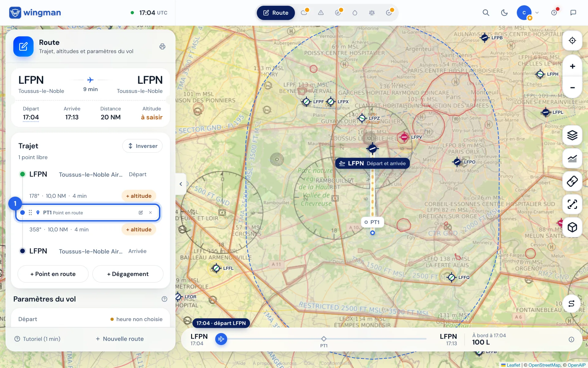The height and width of the screenshot is (368, 588).
Task: Open Paramètres du vol help icon
Action: point(164,299)
